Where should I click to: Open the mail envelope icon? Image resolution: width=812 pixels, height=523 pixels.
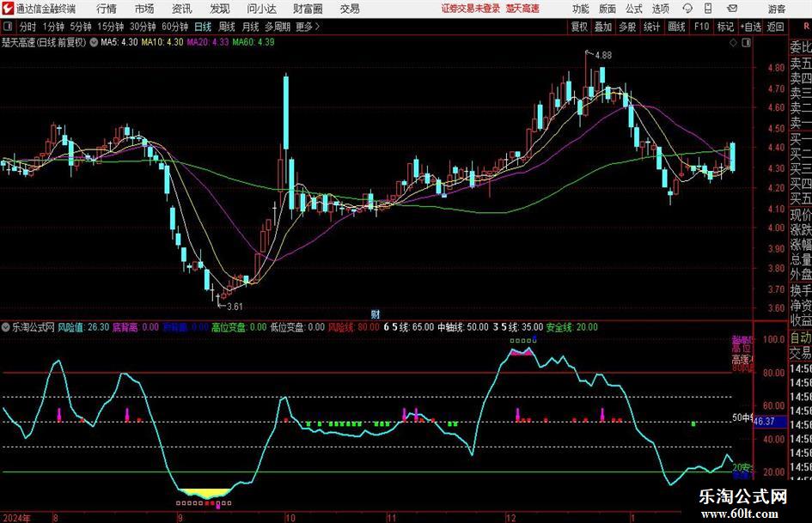(732, 9)
